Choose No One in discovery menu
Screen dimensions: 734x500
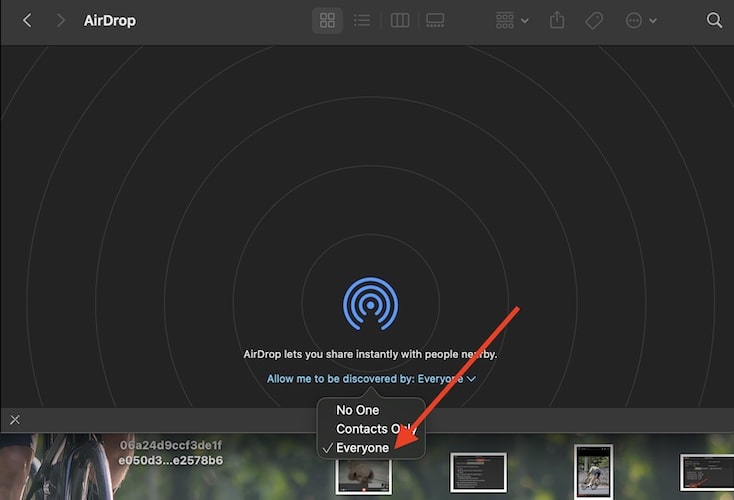357,410
